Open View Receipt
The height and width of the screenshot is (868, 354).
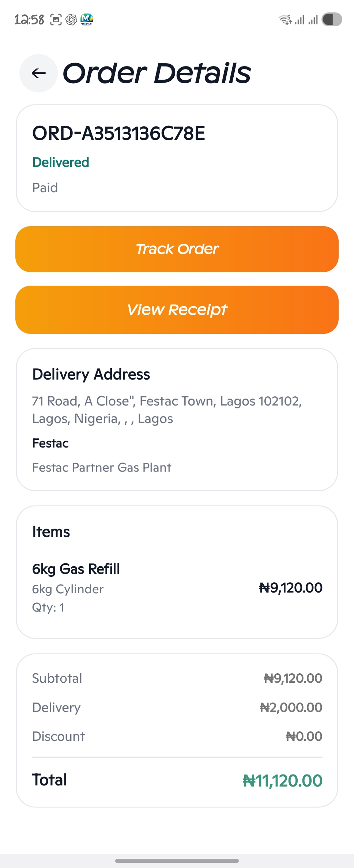(x=177, y=310)
